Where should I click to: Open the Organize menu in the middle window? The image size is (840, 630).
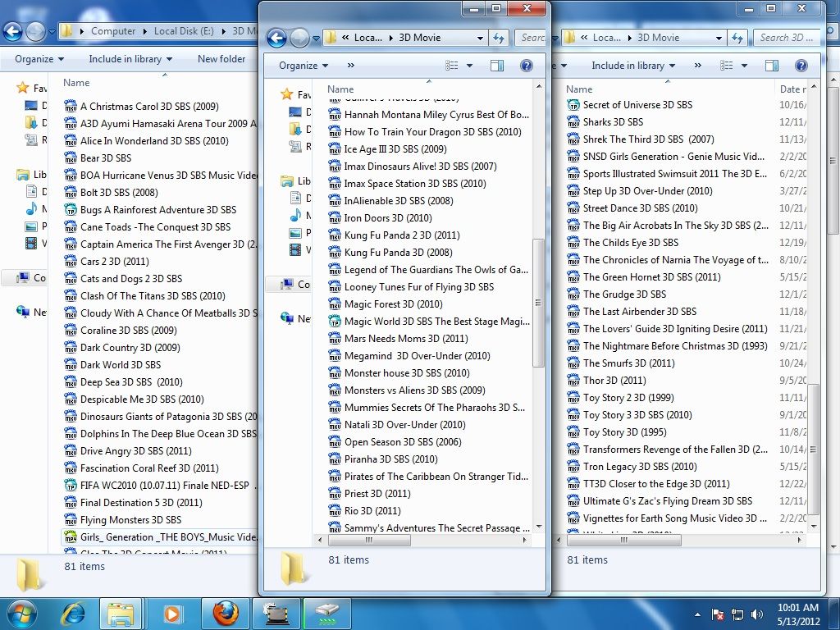[x=304, y=66]
